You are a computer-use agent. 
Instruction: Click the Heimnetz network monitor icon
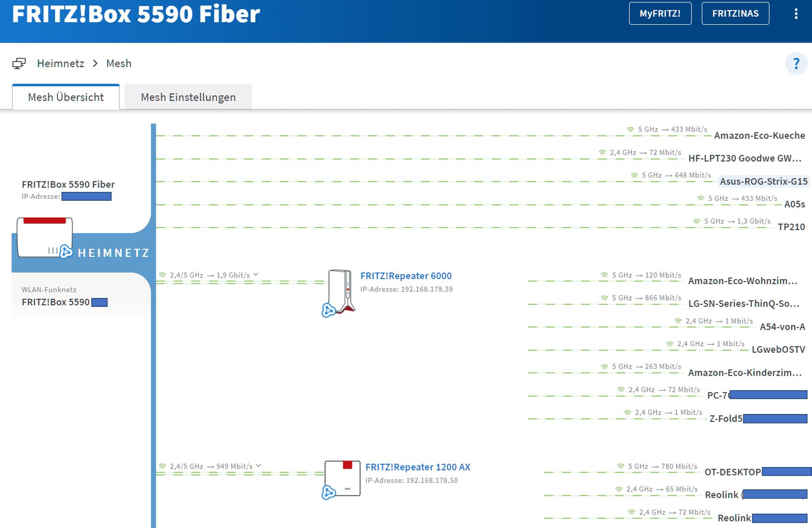[x=19, y=63]
